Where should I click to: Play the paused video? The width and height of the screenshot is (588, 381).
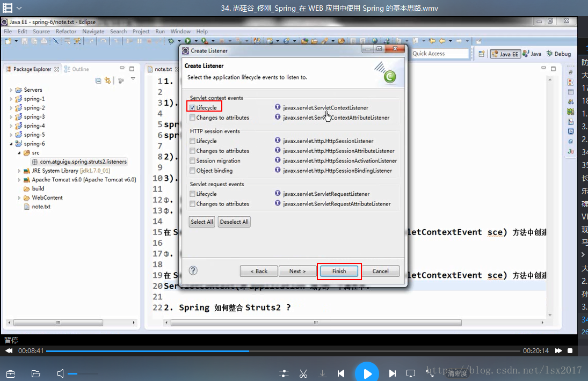pos(367,373)
